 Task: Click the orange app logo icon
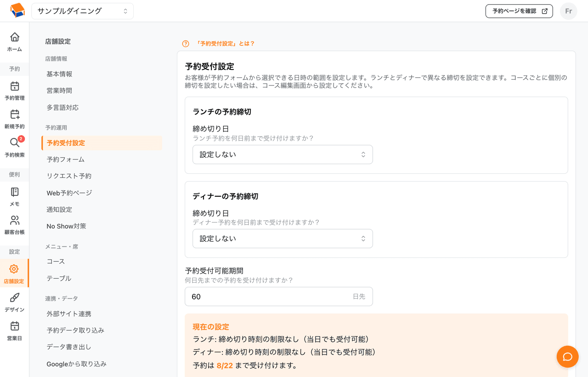(x=17, y=11)
